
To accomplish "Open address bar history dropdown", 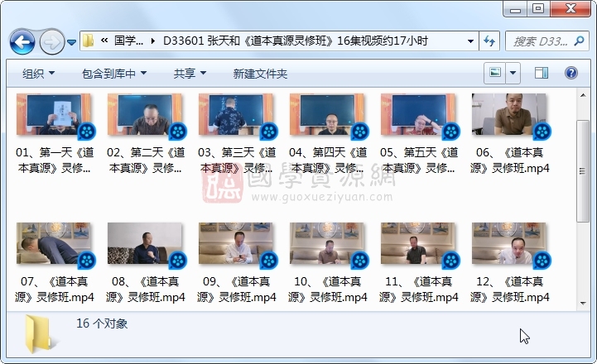I will coord(470,41).
